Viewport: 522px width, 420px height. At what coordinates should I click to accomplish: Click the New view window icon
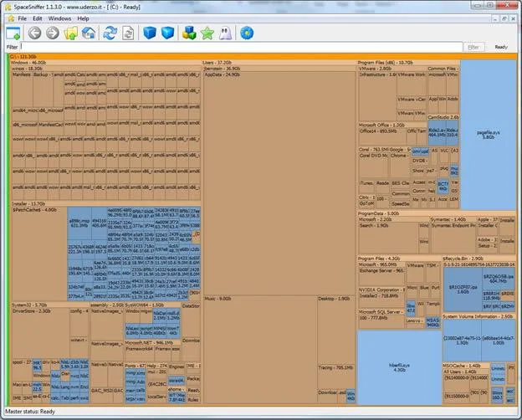pyautogui.click(x=13, y=33)
